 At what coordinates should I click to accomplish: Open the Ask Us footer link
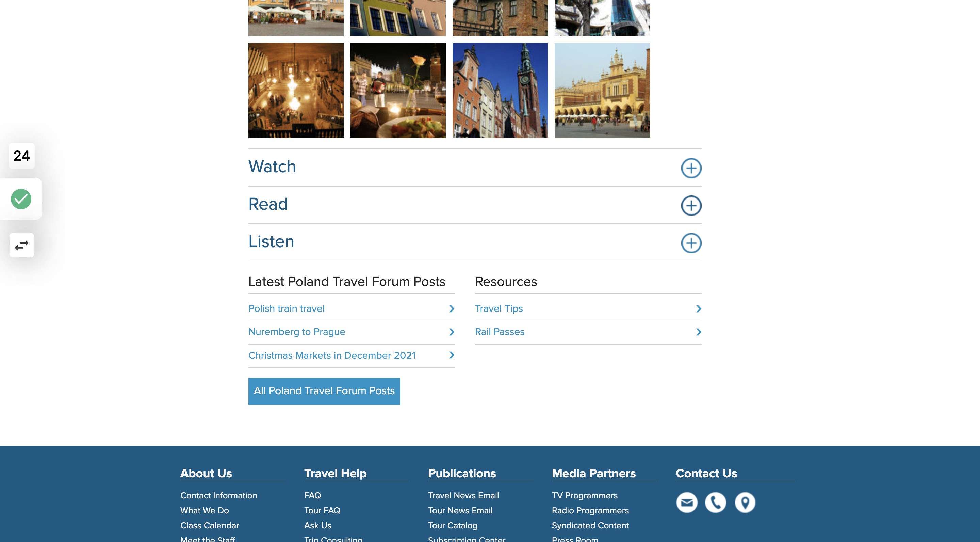click(318, 526)
